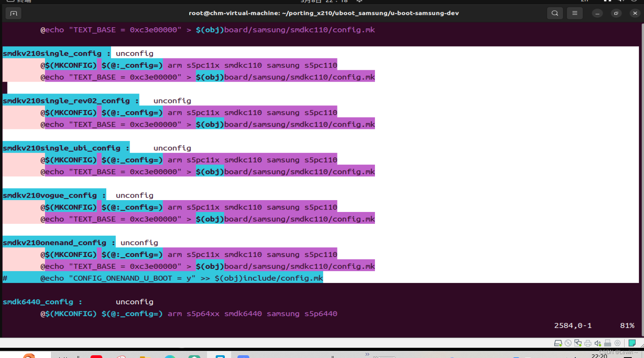
Task: Open the terminal hamburger menu
Action: pos(574,13)
